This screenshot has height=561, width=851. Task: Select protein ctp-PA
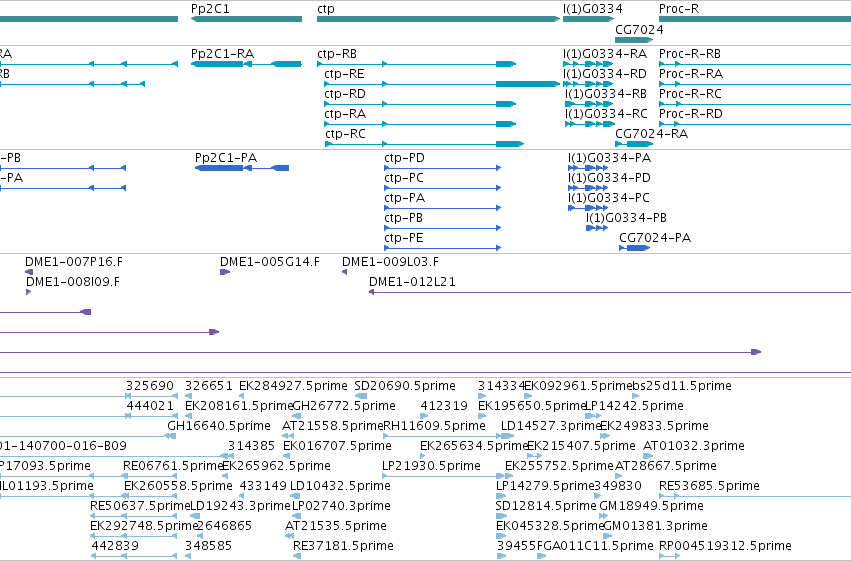(442, 208)
